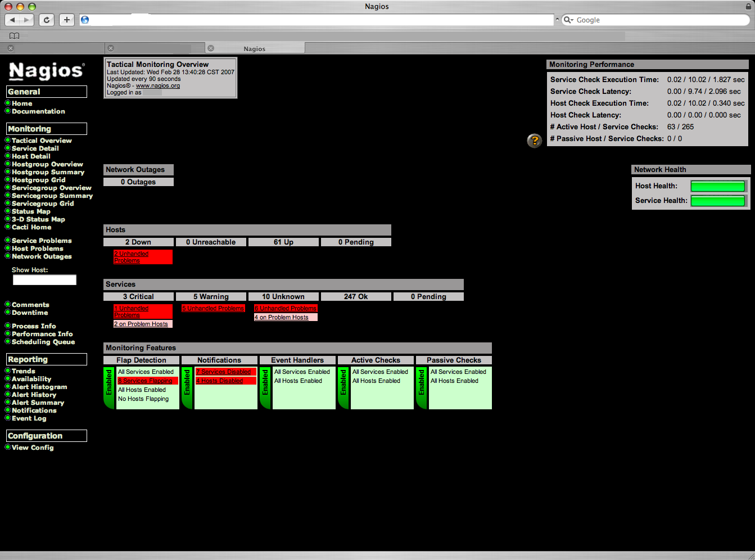Click the 61 Up hosts cell
This screenshot has height=560, width=755.
(x=283, y=242)
